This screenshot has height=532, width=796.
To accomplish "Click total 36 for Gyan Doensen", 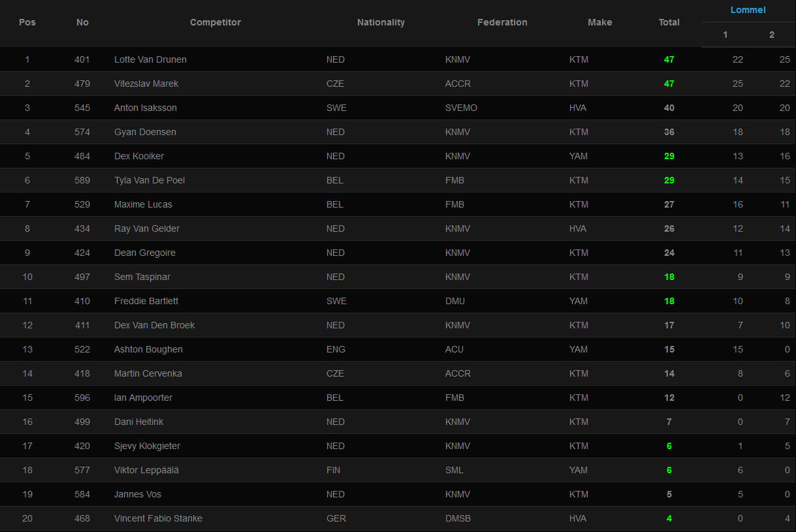I will 669,132.
